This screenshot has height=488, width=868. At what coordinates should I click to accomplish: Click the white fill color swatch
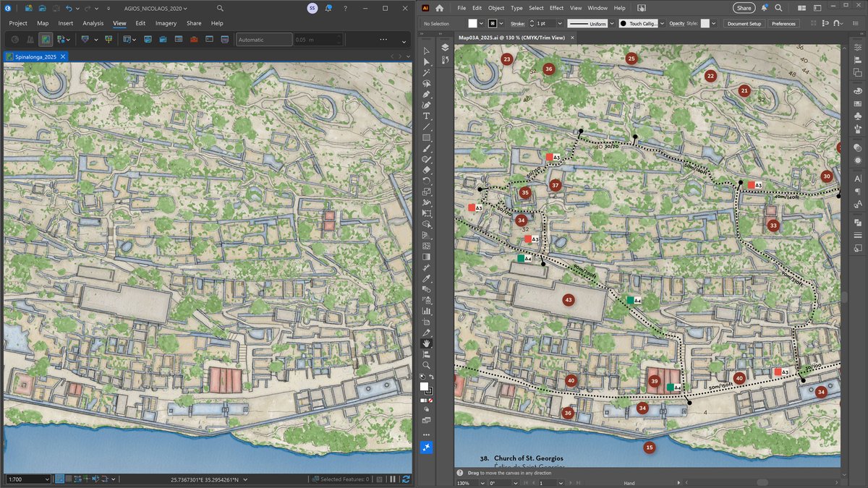pos(474,24)
